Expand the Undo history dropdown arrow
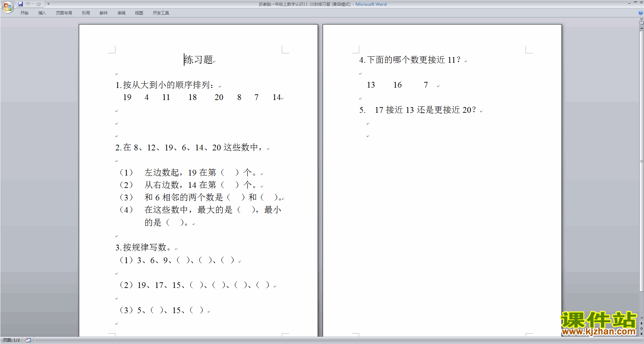Screen dimensions: 644x344 click(x=33, y=4)
